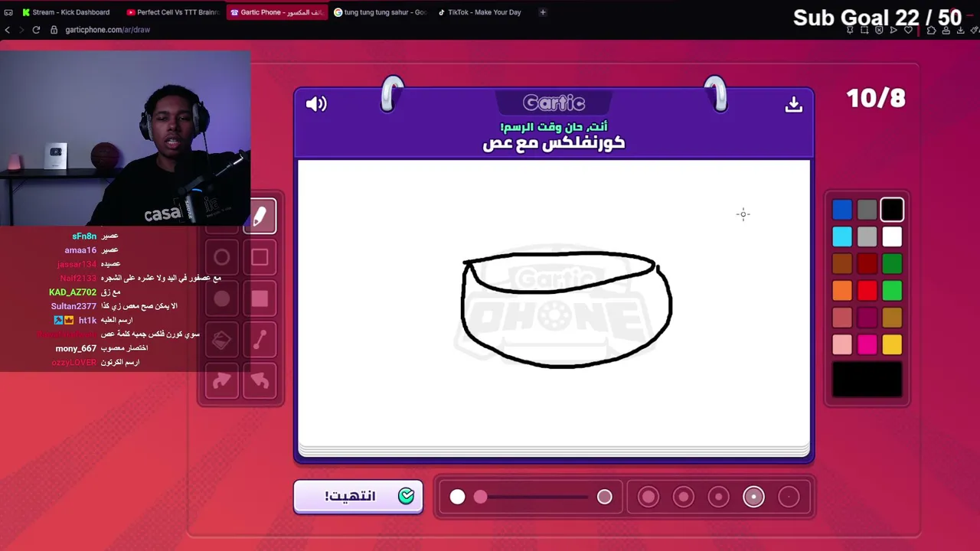Click prompt text كورنفلكس مع عص
The image size is (980, 551).
(x=554, y=143)
